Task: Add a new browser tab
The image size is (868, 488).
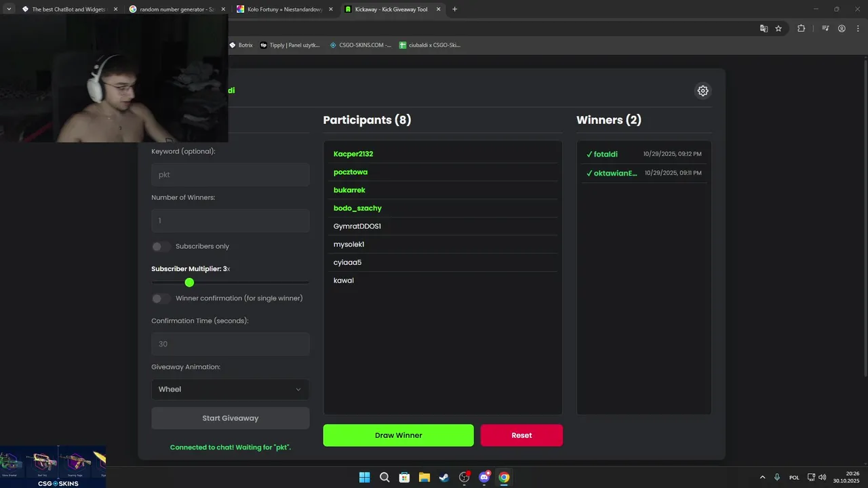Action: pyautogui.click(x=454, y=9)
